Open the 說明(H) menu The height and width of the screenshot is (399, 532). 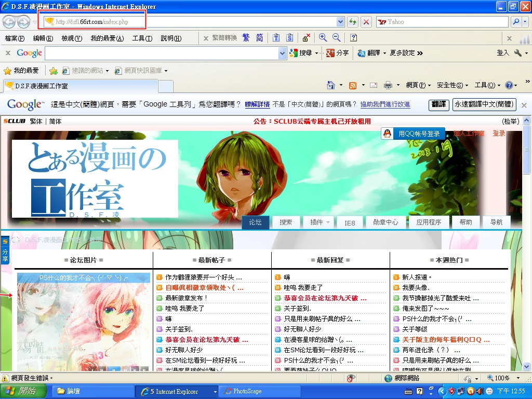pyautogui.click(x=171, y=38)
